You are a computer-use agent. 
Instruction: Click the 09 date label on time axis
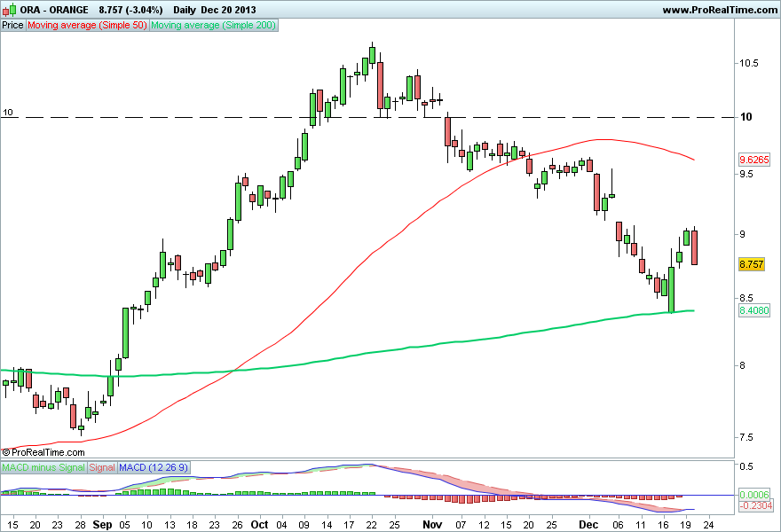pyautogui.click(x=304, y=525)
